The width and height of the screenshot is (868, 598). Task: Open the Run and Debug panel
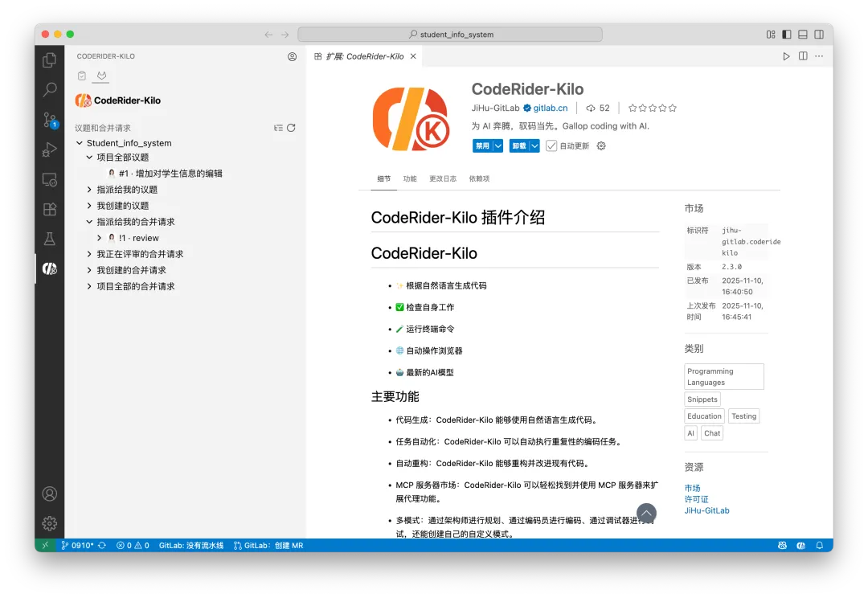click(49, 149)
